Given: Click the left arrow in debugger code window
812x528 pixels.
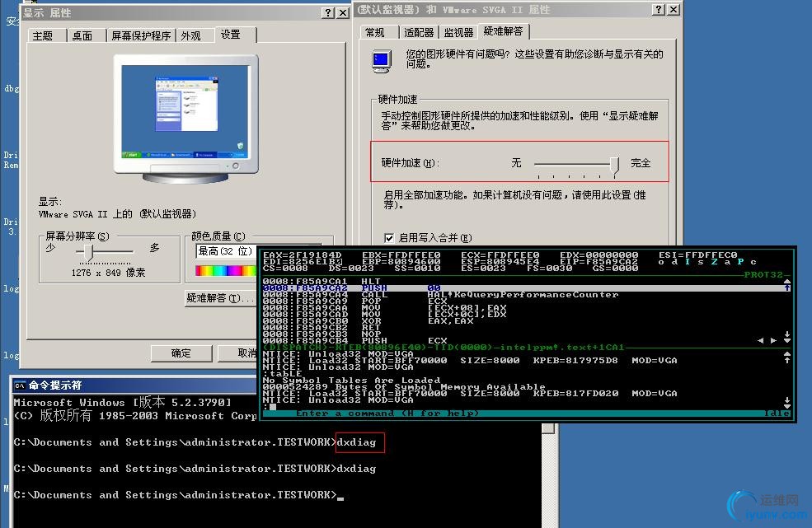Looking at the screenshot, I should coord(760,340).
